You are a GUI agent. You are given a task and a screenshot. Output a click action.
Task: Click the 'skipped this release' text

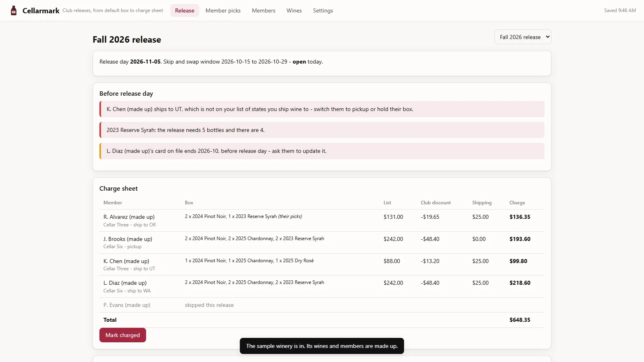(209, 305)
